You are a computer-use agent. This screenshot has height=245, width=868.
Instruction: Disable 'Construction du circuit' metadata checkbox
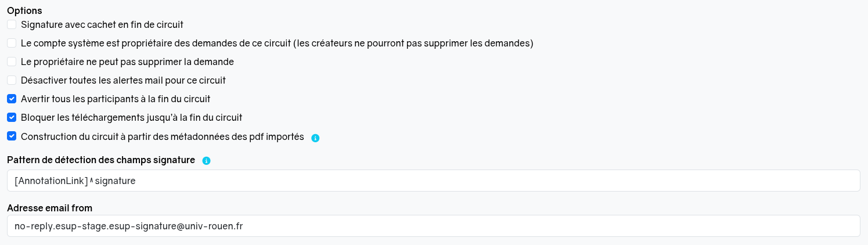click(x=12, y=136)
